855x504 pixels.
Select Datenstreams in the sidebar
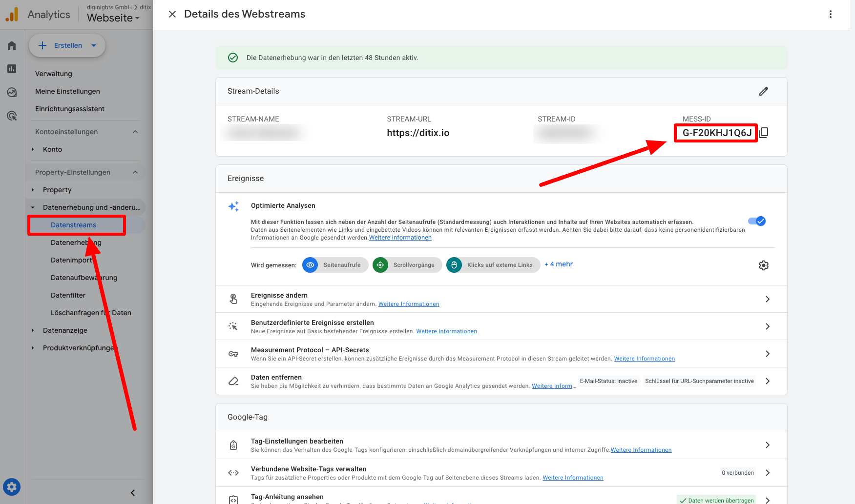coord(74,225)
